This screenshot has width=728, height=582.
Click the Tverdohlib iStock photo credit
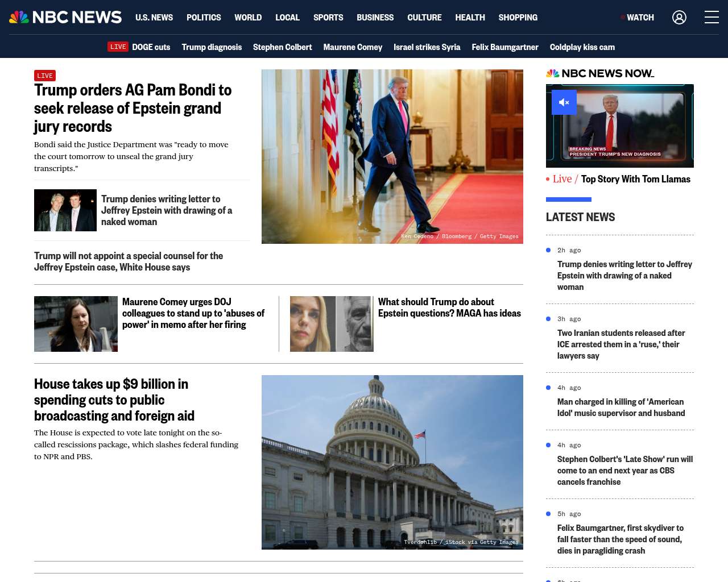click(461, 542)
